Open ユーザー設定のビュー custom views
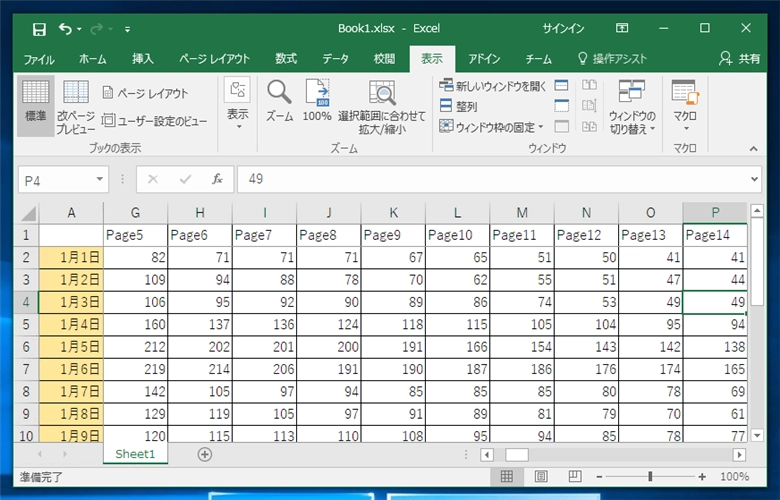The image size is (780, 500). tap(155, 120)
